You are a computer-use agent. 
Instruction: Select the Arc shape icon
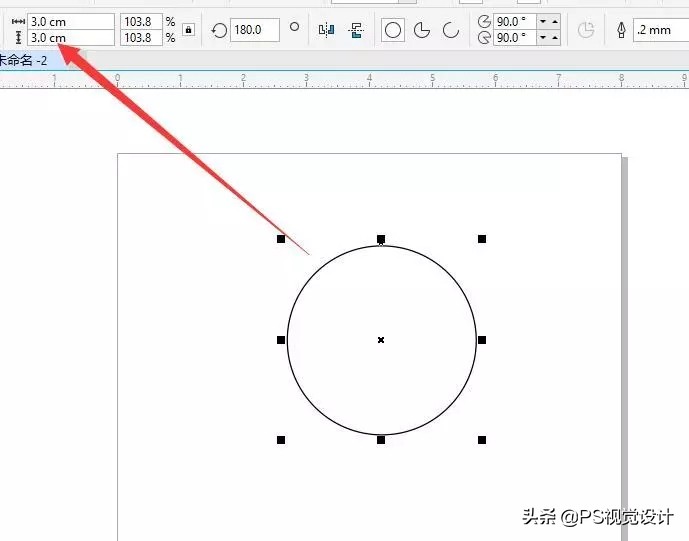(451, 30)
